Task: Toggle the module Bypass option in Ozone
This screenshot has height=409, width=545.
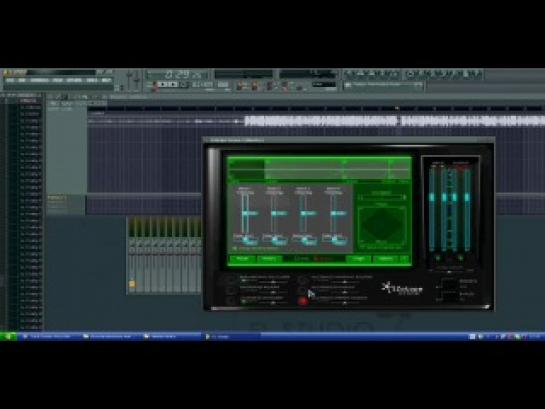Action: click(x=323, y=259)
